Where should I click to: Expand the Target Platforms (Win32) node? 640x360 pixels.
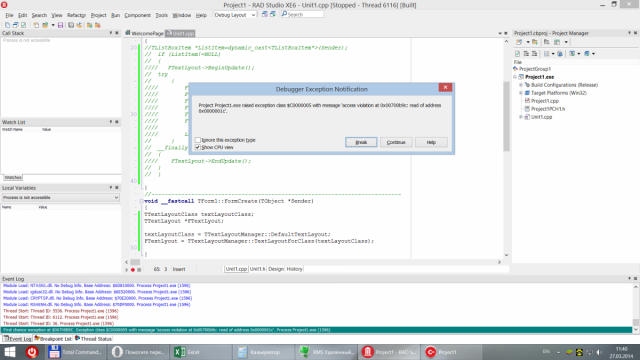click(521, 93)
